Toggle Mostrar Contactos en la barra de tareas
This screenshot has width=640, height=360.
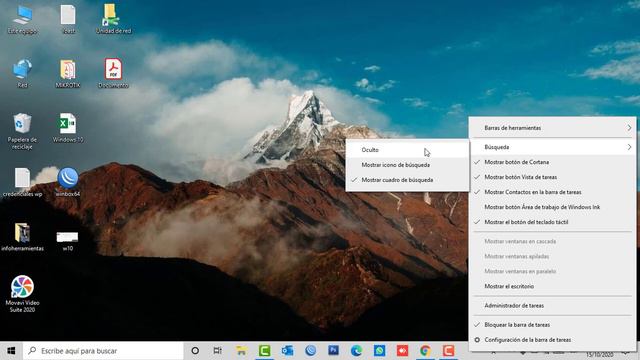click(x=553, y=192)
